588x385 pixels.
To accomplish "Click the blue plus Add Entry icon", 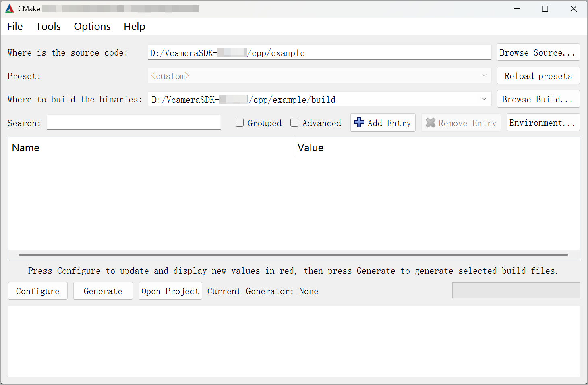I will [359, 123].
